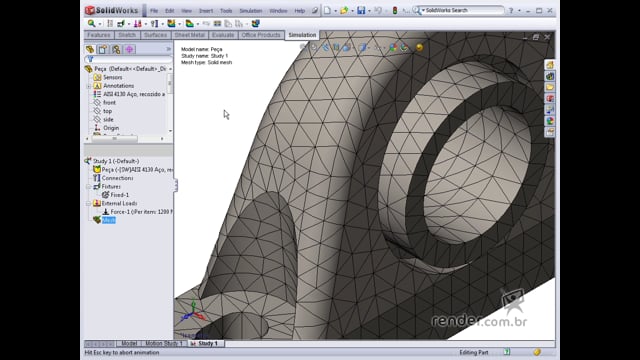Viewport: 640px width, 360px height.
Task: Open the SolidWorks Resources task pane icon
Action: [x=550, y=65]
